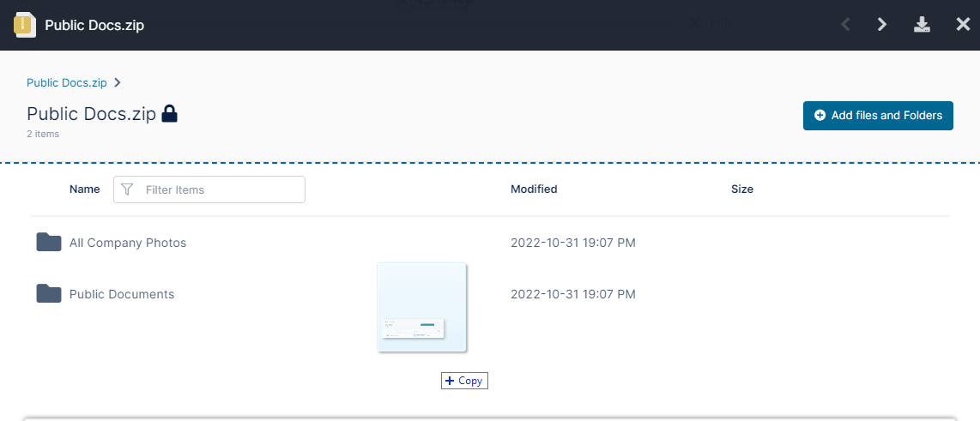Click the All Company Photos folder icon
The image size is (980, 421).
(49, 243)
